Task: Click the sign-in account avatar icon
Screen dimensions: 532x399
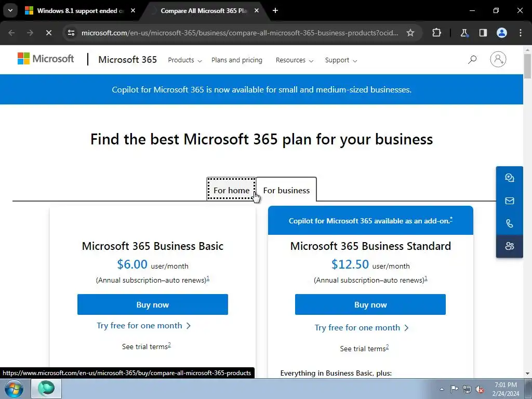Action: [498, 59]
